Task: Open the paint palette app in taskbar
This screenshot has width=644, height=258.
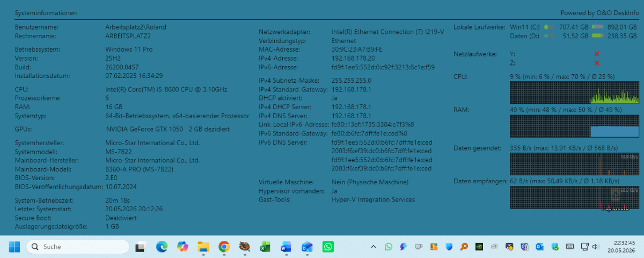Action: pyautogui.click(x=245, y=247)
